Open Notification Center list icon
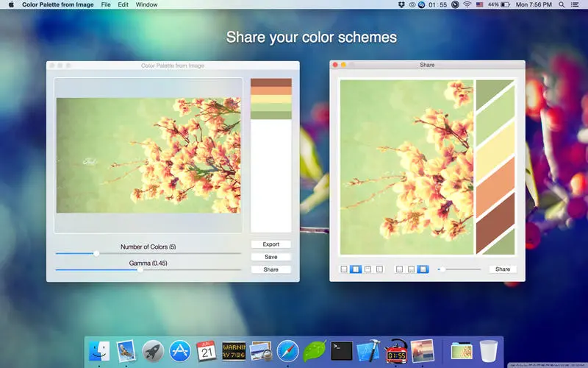Viewport: 588px width, 368px height. (x=575, y=4)
